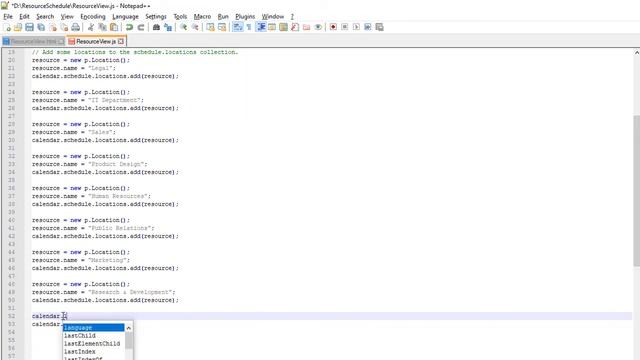Place cursor on the 'Add some locations' comment line
The width and height of the screenshot is (640, 360).
[135, 52]
